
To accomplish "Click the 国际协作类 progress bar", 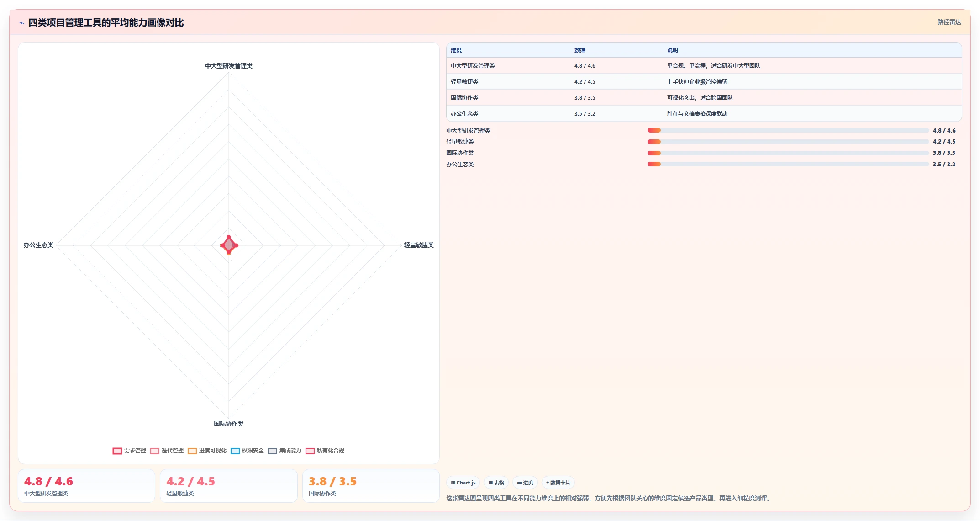I will (x=788, y=153).
